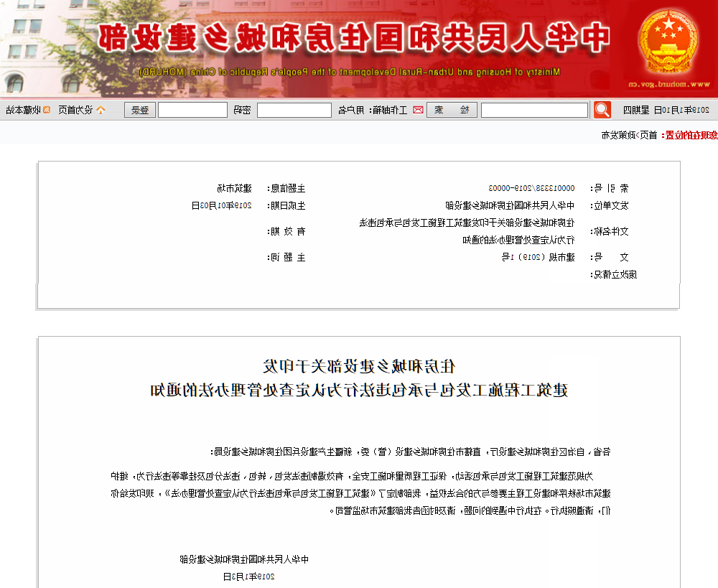Image resolution: width=718 pixels, height=588 pixels.
Task: Click the 文件名称 field label
Action: [610, 231]
